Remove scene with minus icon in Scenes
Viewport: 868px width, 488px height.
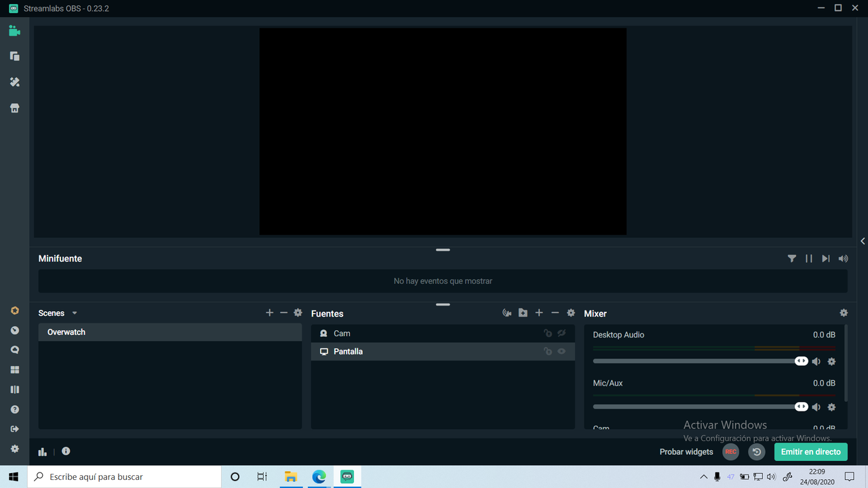[x=283, y=312]
